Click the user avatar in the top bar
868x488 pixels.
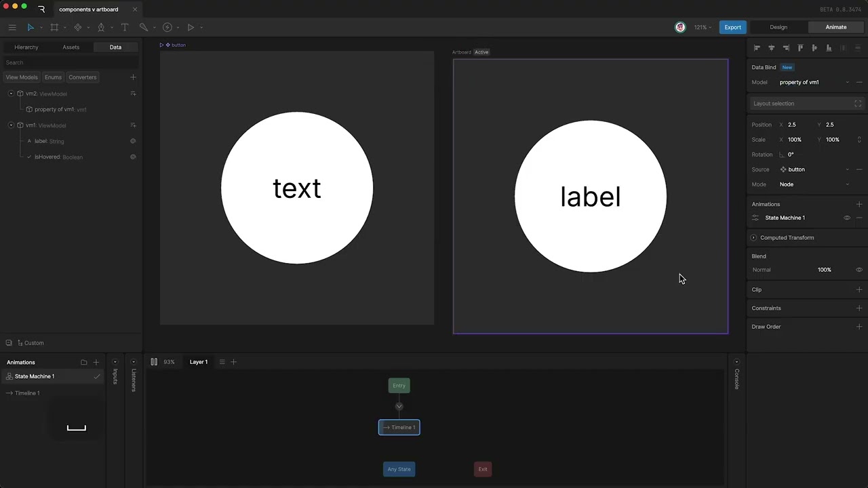tap(680, 27)
